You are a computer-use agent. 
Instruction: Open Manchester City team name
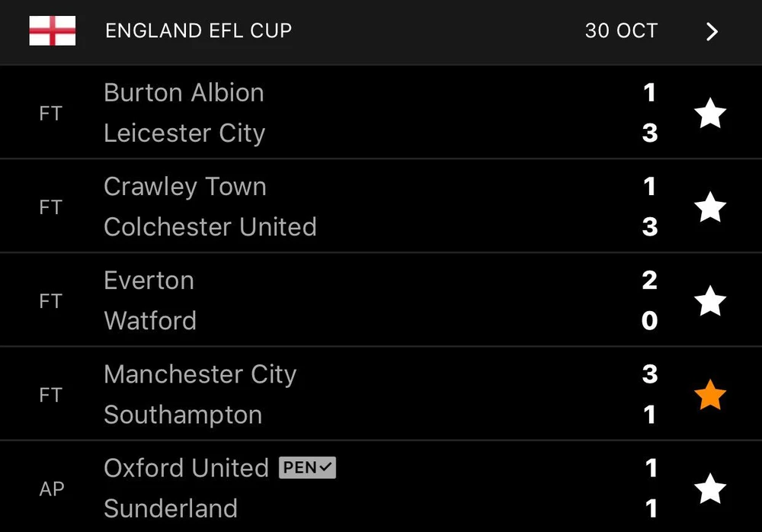(200, 374)
